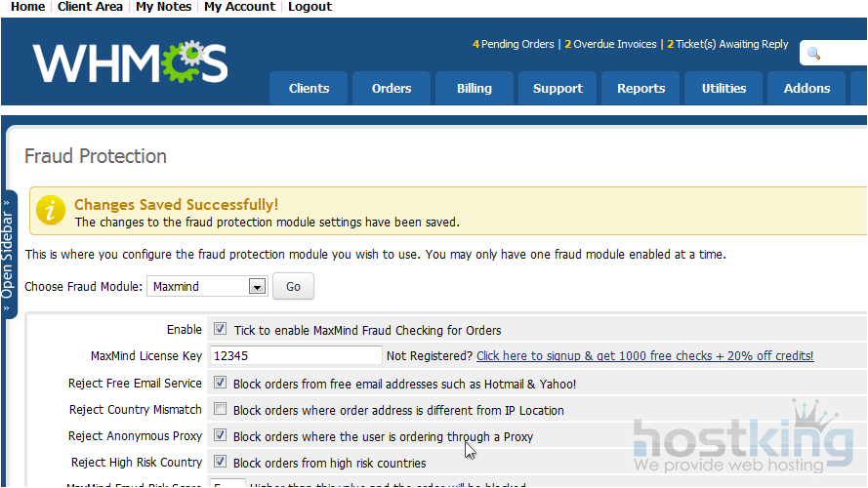This screenshot has height=488, width=868.
Task: Toggle Reject Anonymous Proxy checkbox
Action: point(220,436)
